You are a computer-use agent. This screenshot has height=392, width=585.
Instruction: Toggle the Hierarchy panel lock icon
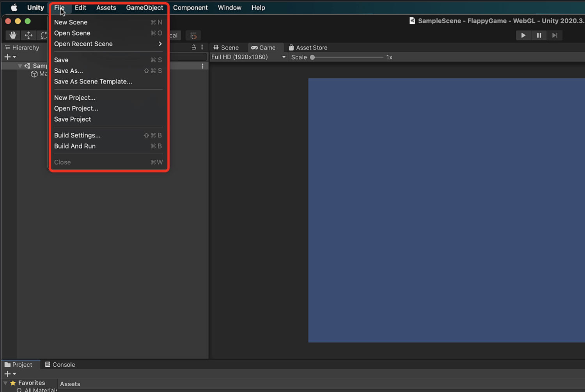coord(193,47)
